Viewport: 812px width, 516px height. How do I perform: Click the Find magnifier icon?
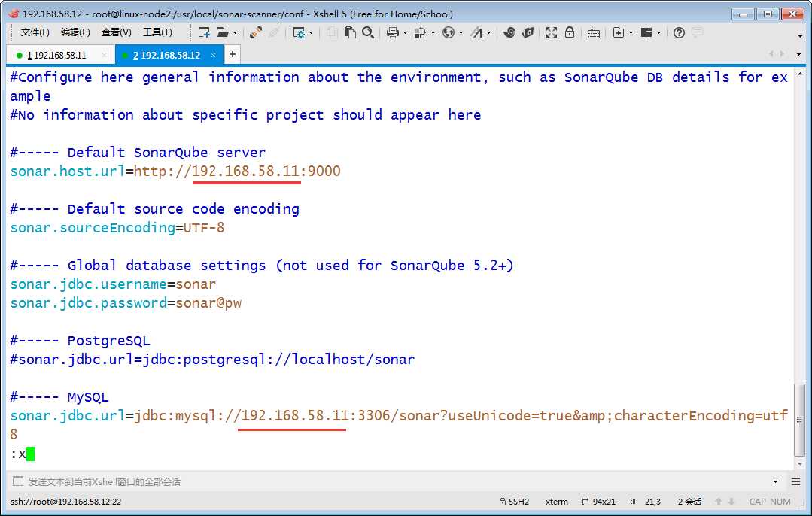[368, 32]
